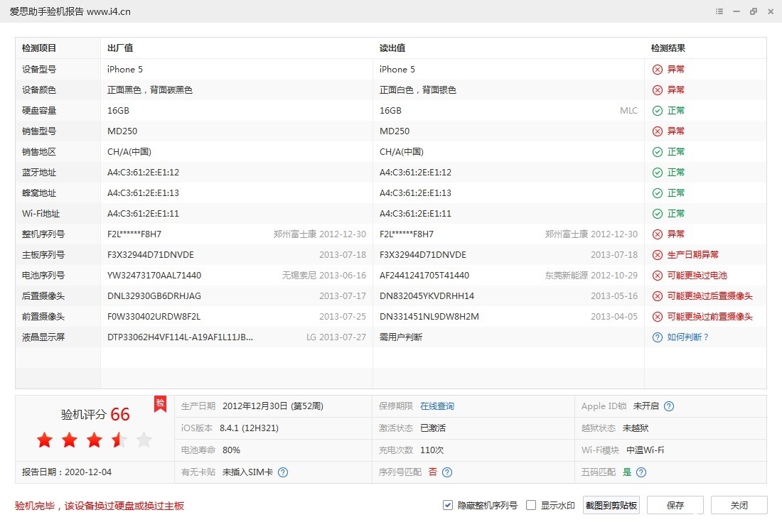
Task: Open the 如何判断？ link
Action: tap(687, 337)
